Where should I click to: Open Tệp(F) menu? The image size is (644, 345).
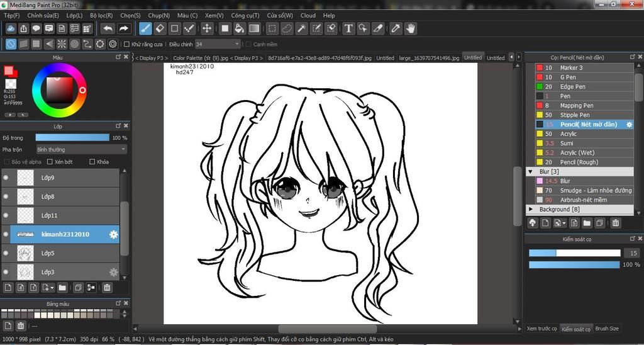click(x=11, y=15)
